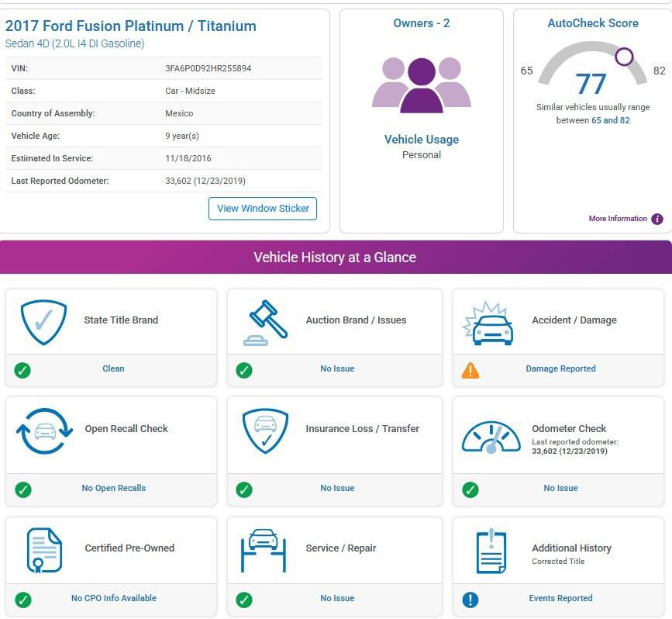This screenshot has width=672, height=619.
Task: Click the Additional History clipboard icon
Action: pos(491,551)
